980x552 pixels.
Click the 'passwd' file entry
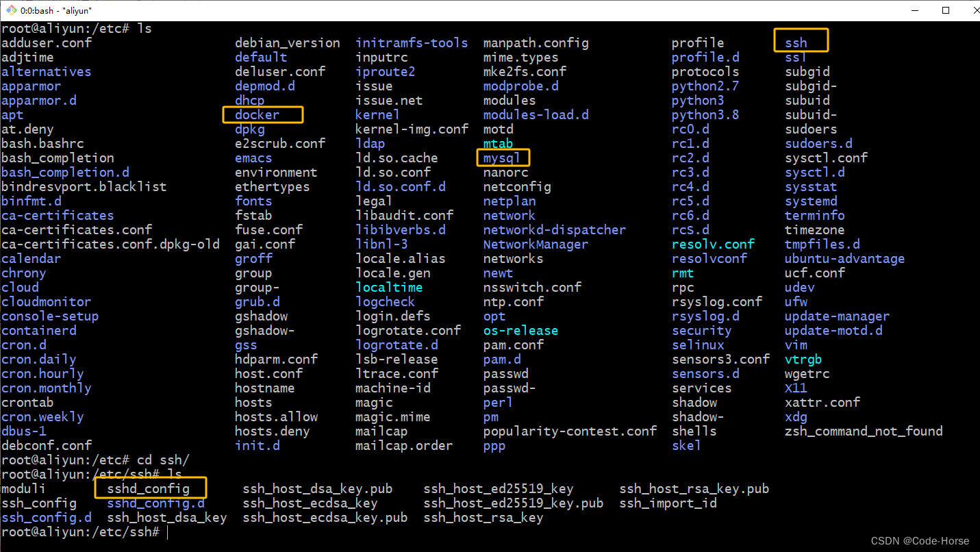coord(505,373)
